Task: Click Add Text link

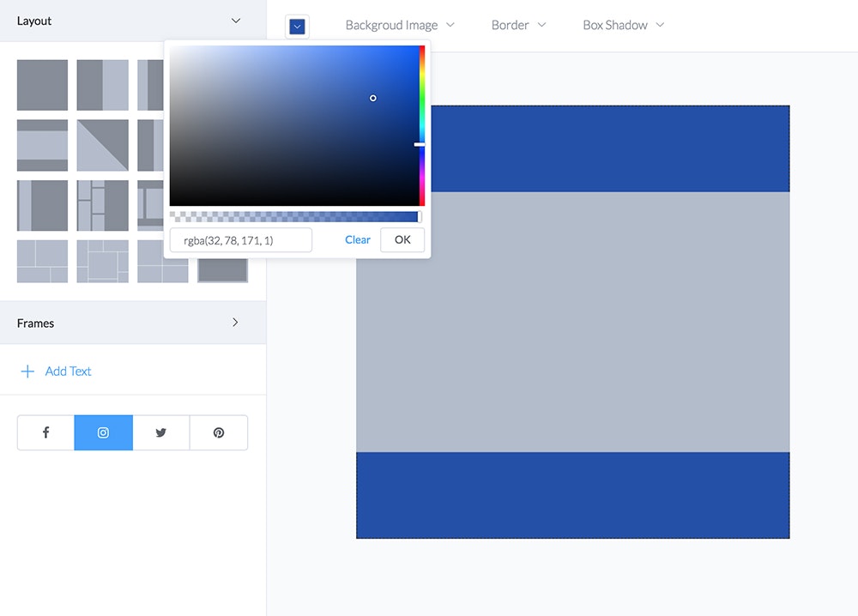Action: click(x=68, y=371)
